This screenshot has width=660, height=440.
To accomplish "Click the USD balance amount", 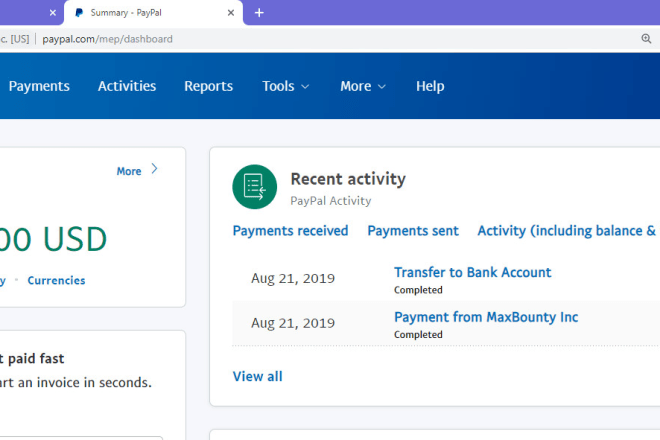I will tap(53, 239).
